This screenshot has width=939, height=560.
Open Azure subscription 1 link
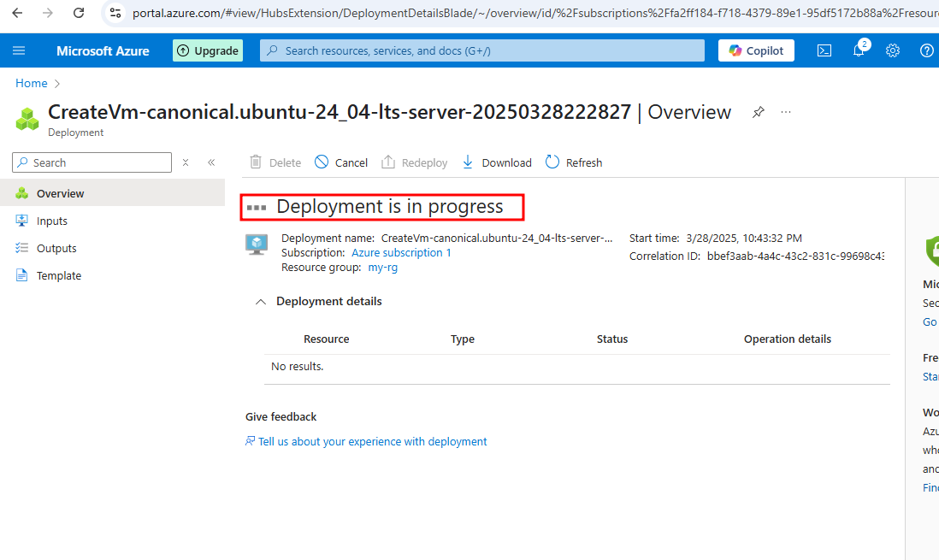(x=401, y=253)
